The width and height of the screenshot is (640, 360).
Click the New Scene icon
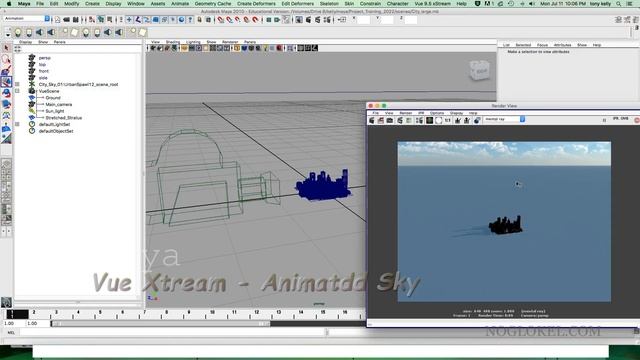coord(58,20)
